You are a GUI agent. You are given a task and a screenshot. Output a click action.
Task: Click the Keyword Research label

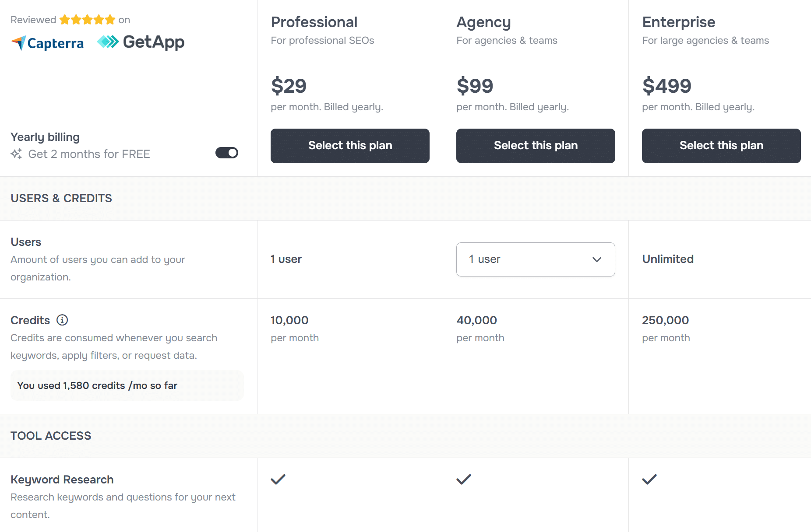click(62, 479)
